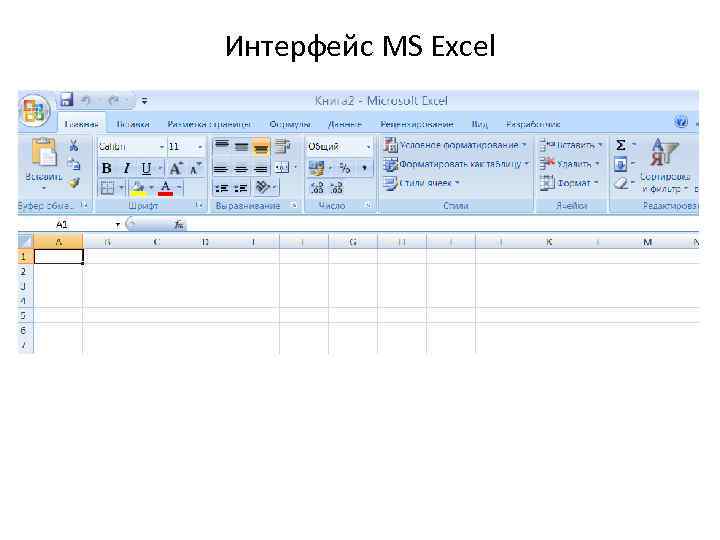Align text to the right
Image resolution: width=720 pixels, height=540 pixels.
click(260, 169)
